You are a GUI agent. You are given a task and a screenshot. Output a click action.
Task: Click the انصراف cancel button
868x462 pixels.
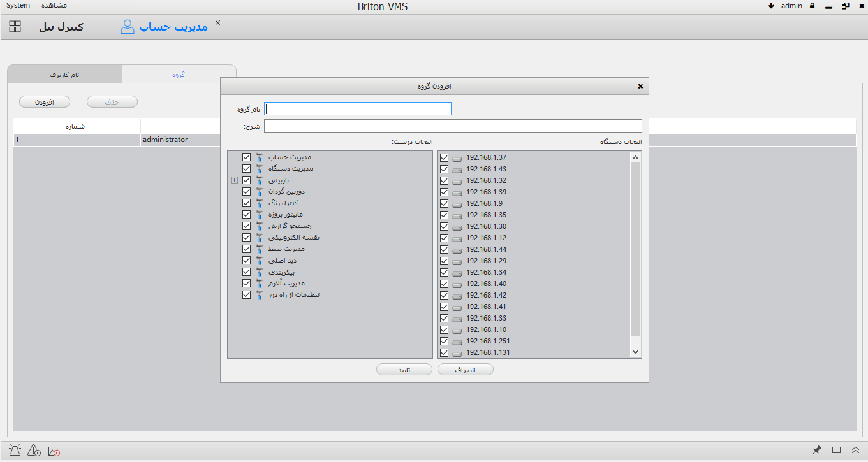coord(466,370)
